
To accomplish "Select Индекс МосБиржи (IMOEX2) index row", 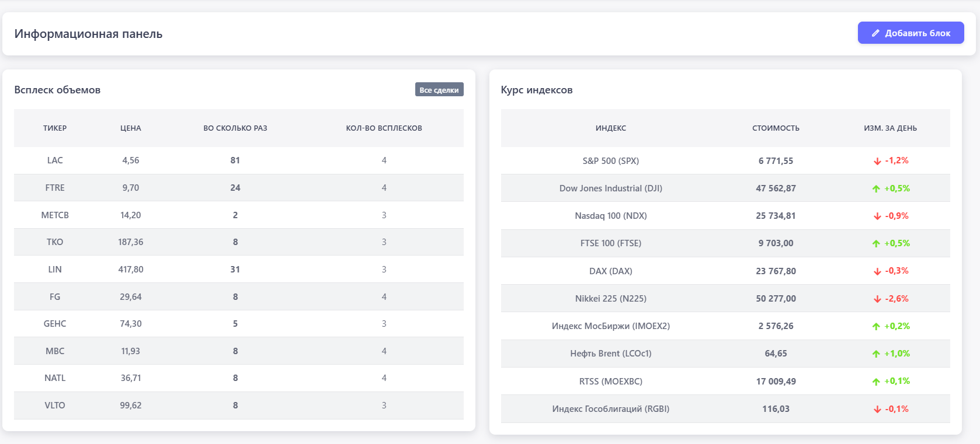I will coord(610,326).
